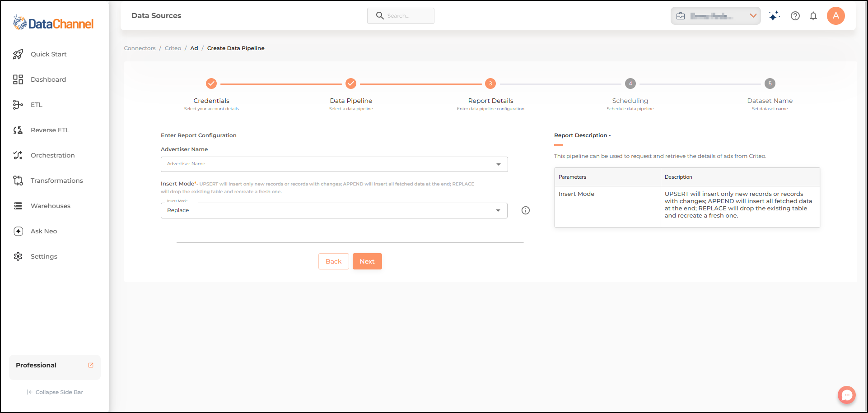Click the Dataset Name step label

pos(770,101)
